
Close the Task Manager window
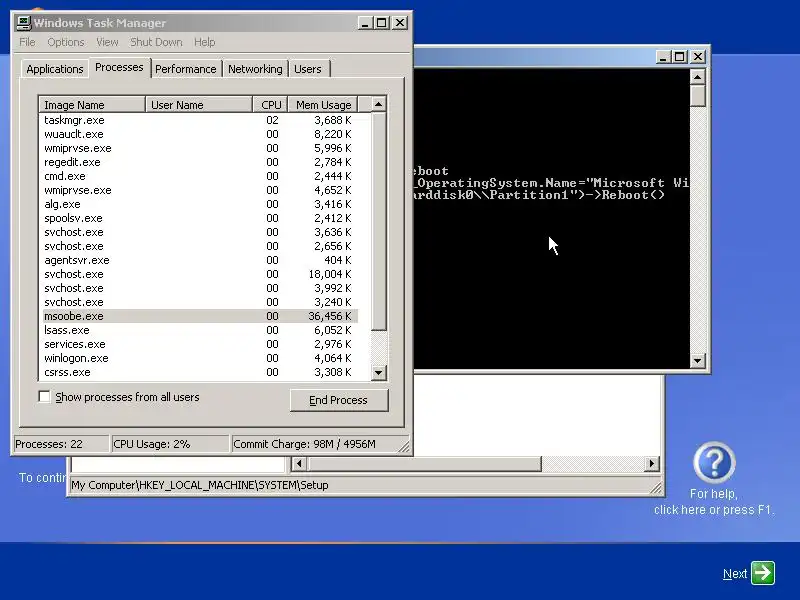tap(400, 23)
